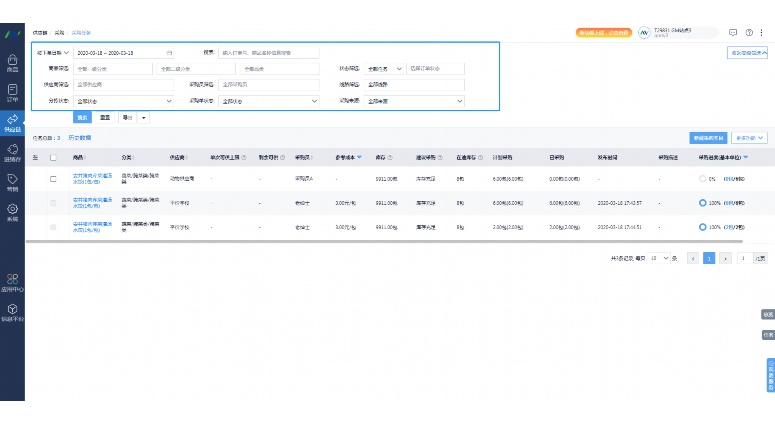Click the horizontal scrollbar below the table
Screen dimensions: 775x424
tap(384, 242)
